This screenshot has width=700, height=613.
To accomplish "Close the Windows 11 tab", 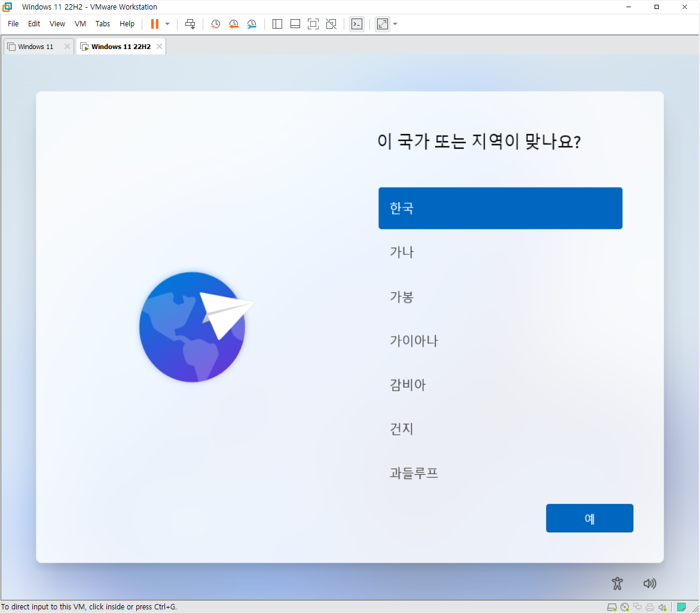I will coord(67,47).
